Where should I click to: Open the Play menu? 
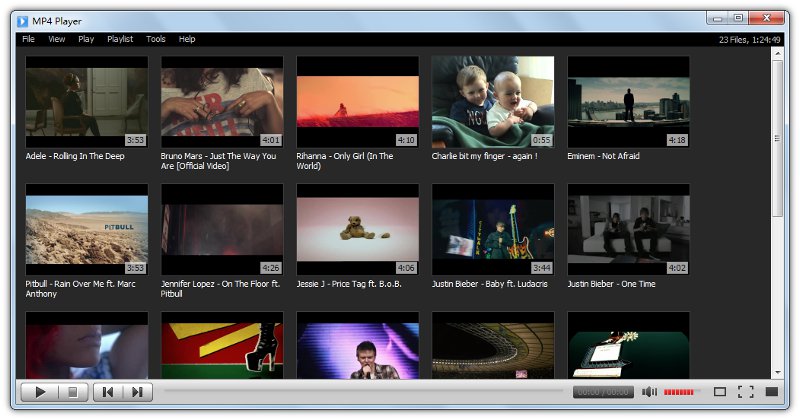(86, 39)
